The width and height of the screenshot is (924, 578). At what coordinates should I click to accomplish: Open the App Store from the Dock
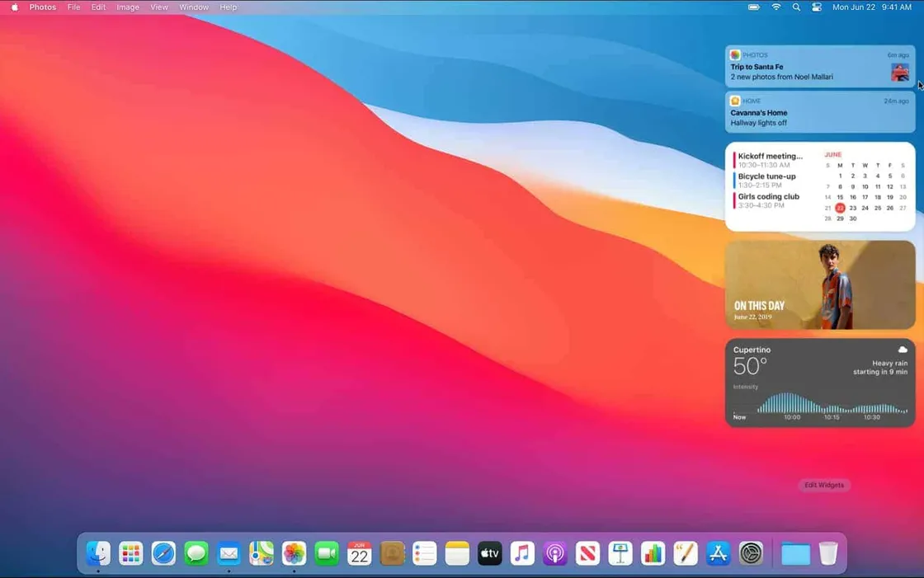[x=718, y=552]
